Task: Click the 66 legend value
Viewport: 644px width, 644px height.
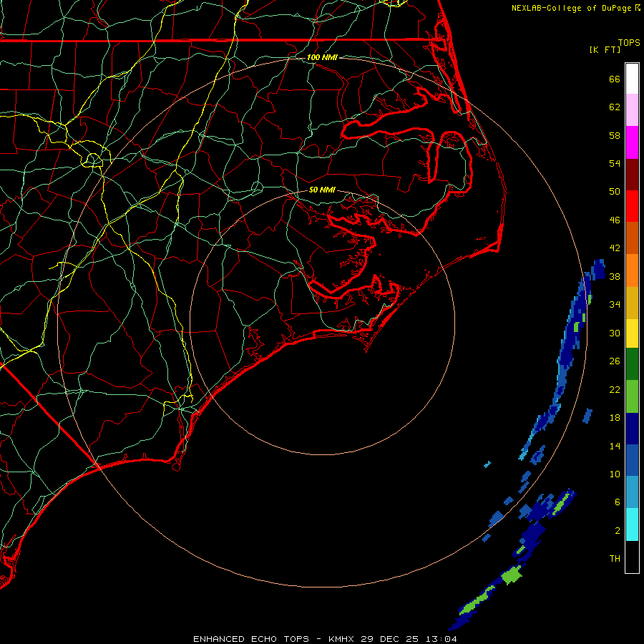Action: point(615,79)
